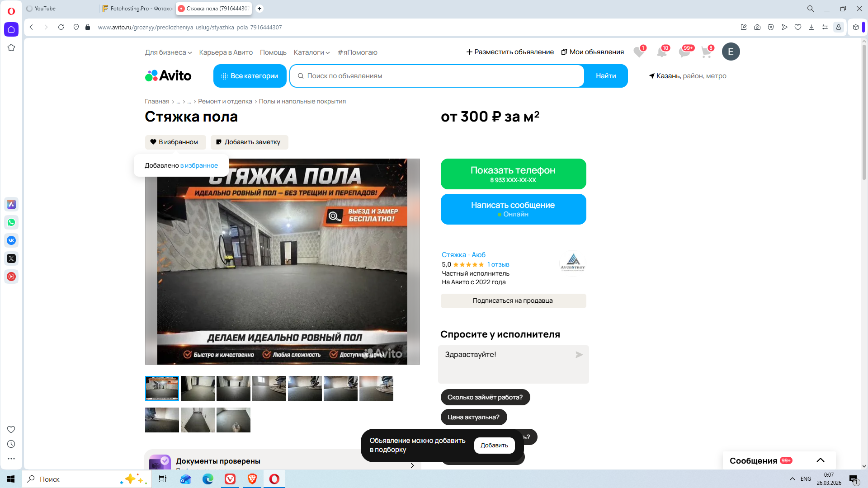Click 'Показать телефон' green button
Image resolution: width=868 pixels, height=488 pixels.
pos(513,174)
